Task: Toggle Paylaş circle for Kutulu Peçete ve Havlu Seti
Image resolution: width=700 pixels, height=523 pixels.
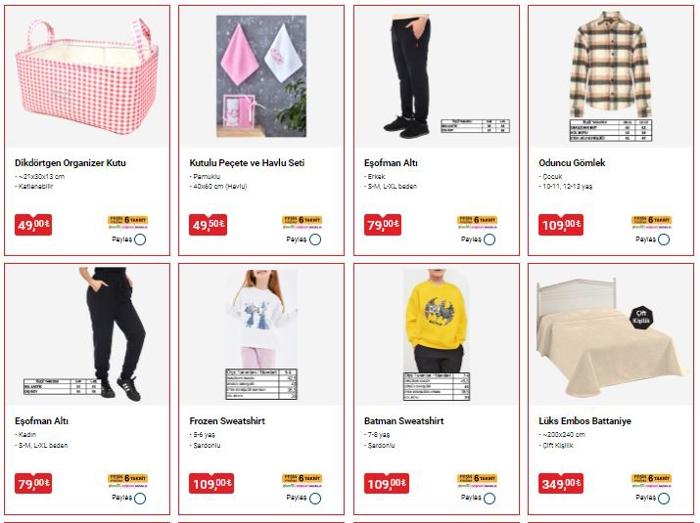Action: point(315,240)
